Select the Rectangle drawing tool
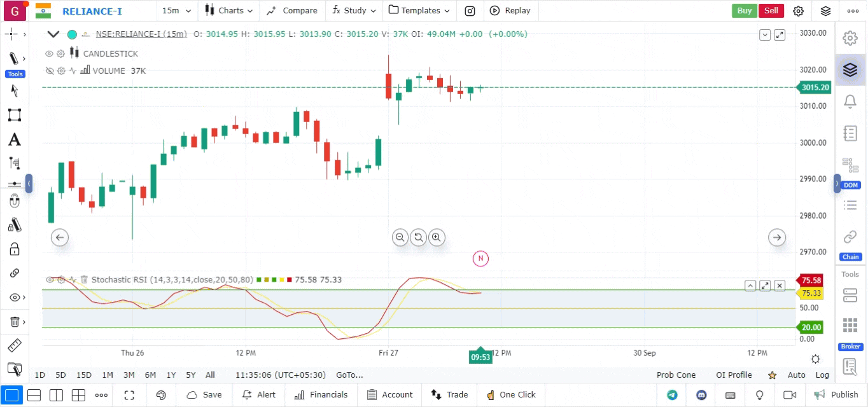The width and height of the screenshot is (868, 407). 14,115
